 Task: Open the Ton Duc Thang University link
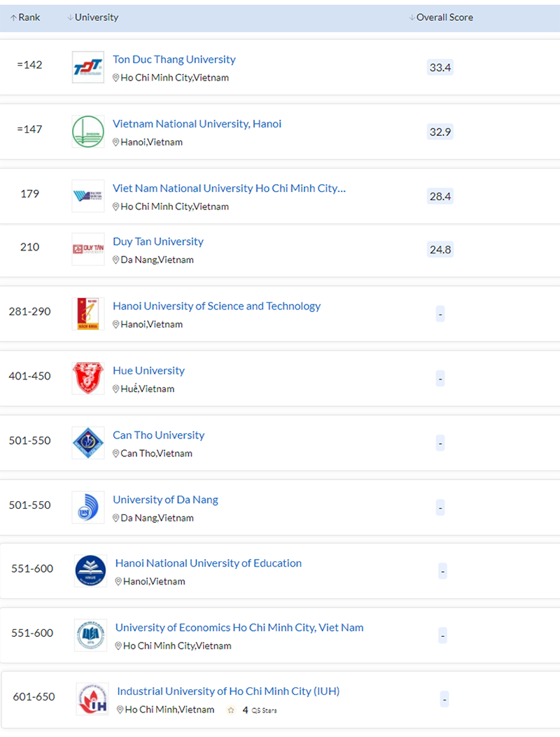coord(174,59)
